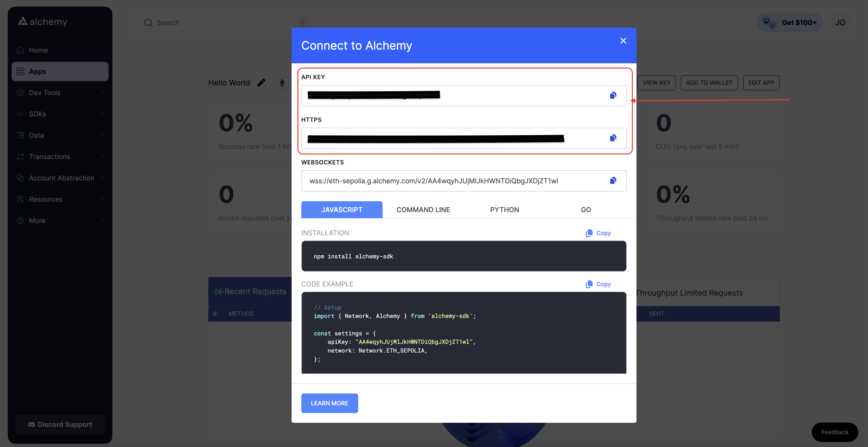
Task: Click the PYTHON language tab
Action: tap(504, 209)
